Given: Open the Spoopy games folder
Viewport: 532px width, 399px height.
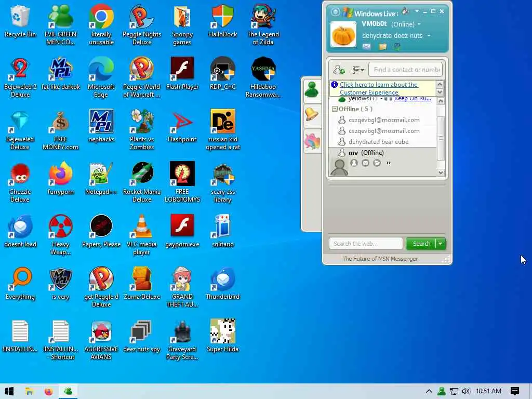Looking at the screenshot, I should 182,25.
